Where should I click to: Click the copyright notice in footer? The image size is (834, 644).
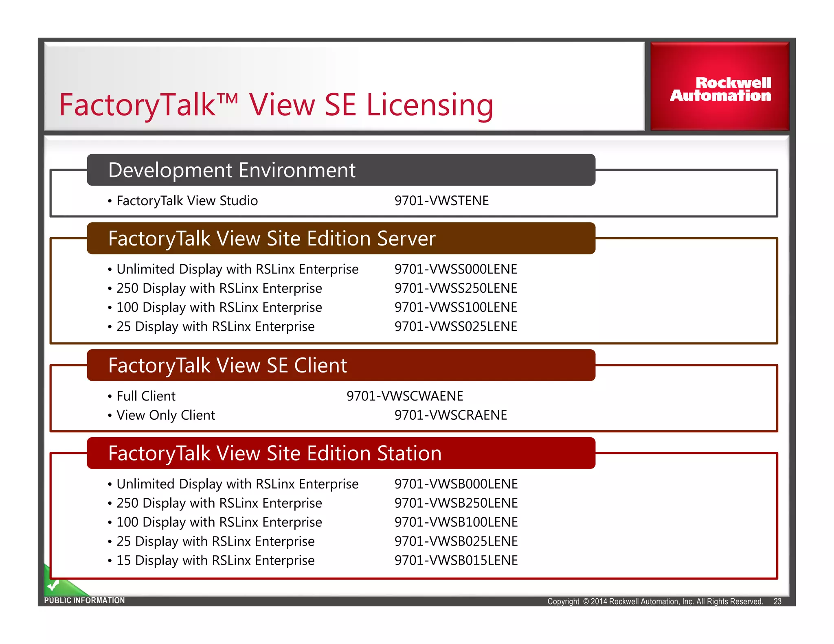click(x=655, y=602)
